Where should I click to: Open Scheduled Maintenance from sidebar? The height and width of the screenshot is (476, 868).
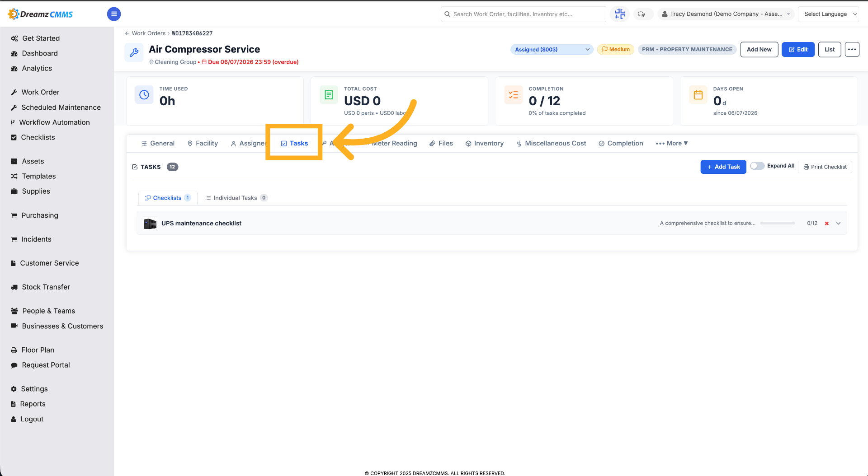point(61,107)
